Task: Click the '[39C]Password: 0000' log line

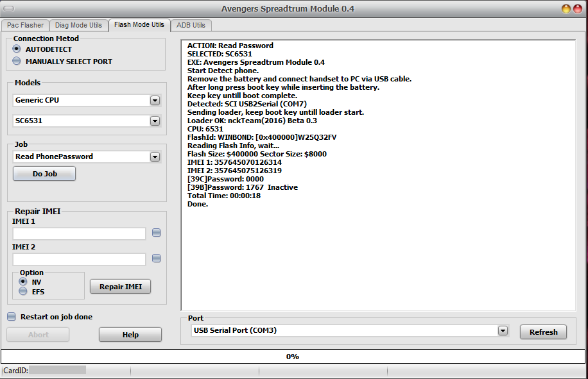Action: (x=225, y=179)
